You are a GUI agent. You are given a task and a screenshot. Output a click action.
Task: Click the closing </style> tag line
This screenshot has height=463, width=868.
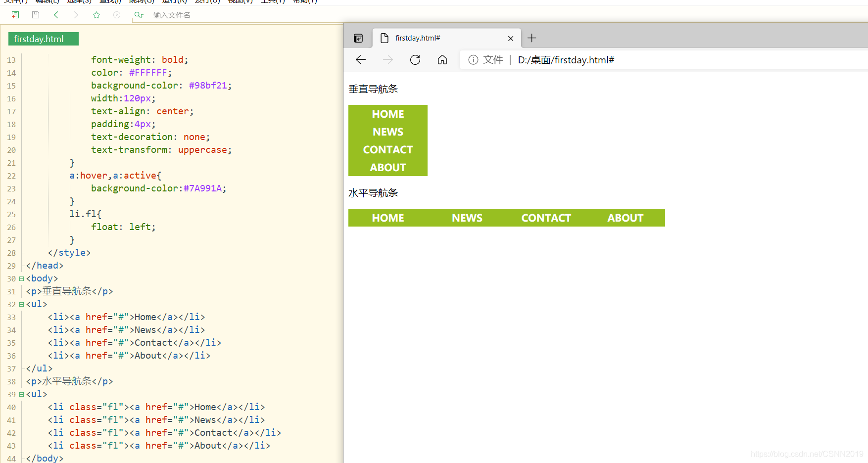tap(69, 253)
